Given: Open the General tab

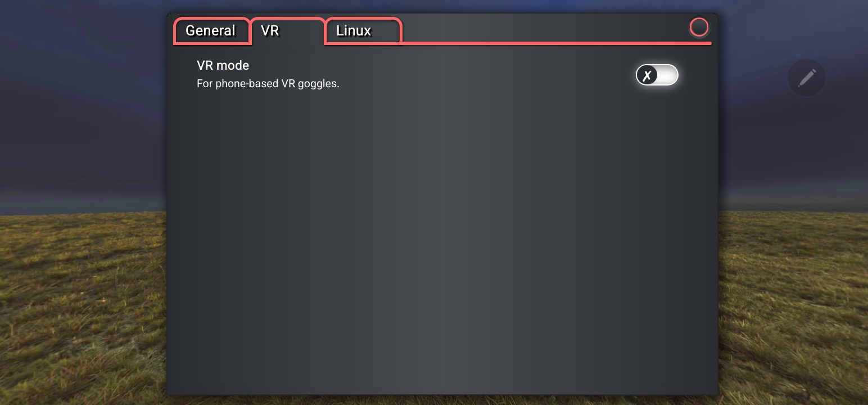Looking at the screenshot, I should point(211,31).
